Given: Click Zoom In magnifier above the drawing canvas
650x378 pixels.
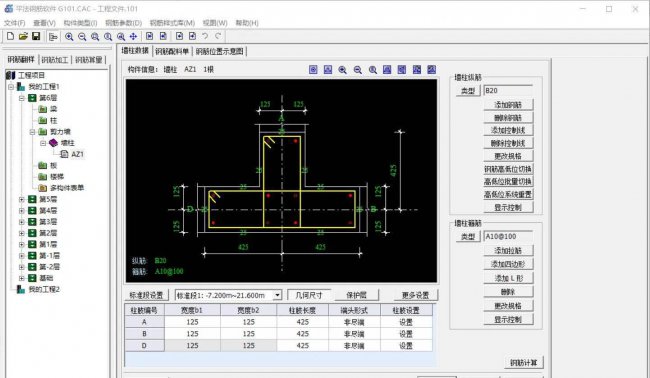Looking at the screenshot, I should pyautogui.click(x=342, y=70).
